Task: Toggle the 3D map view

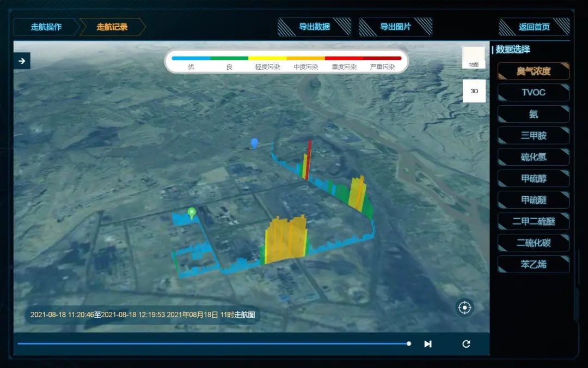Action: [x=474, y=91]
